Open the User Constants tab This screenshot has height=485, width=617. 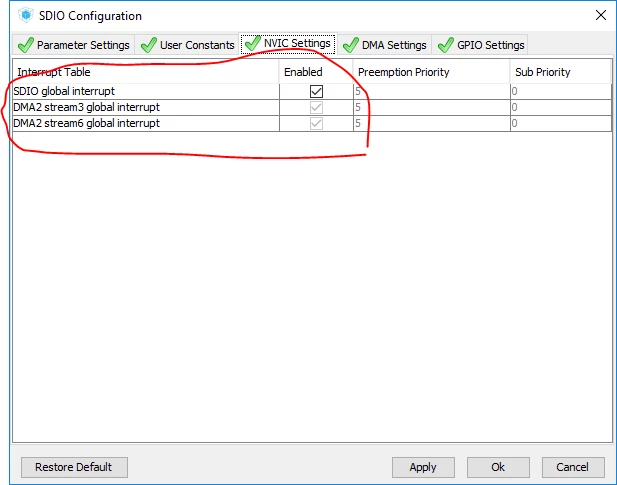point(188,45)
